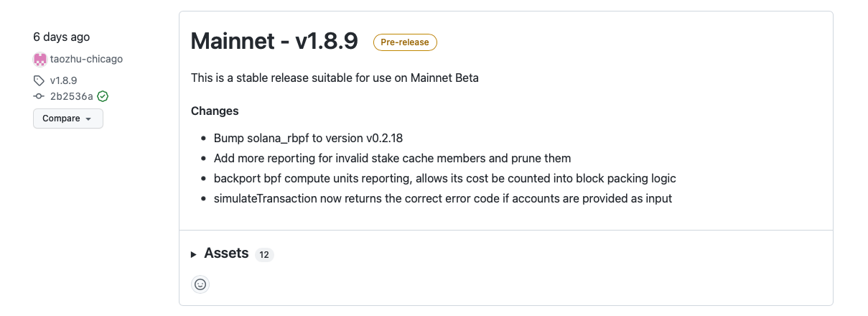The image size is (868, 316).
Task: Open the v1.8.9 tag link
Action: [63, 80]
